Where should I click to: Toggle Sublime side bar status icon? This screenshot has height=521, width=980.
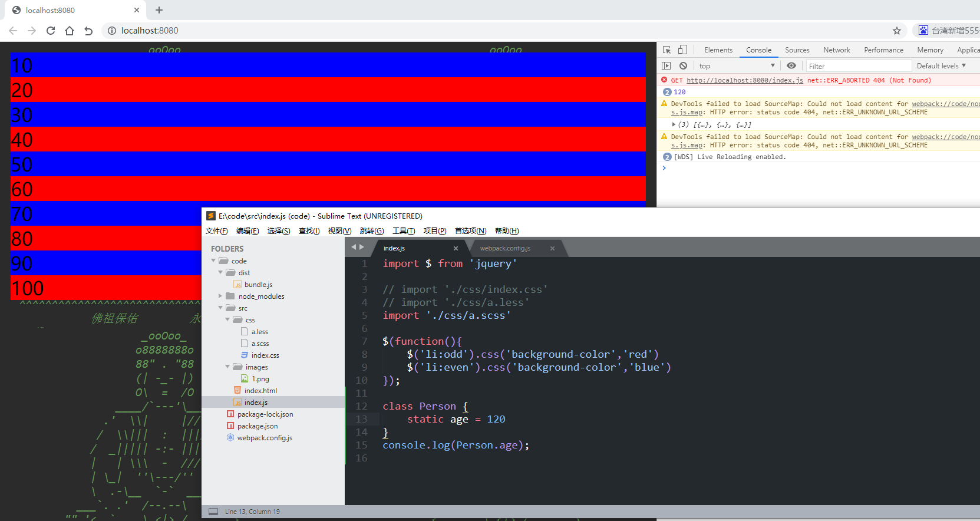click(213, 512)
